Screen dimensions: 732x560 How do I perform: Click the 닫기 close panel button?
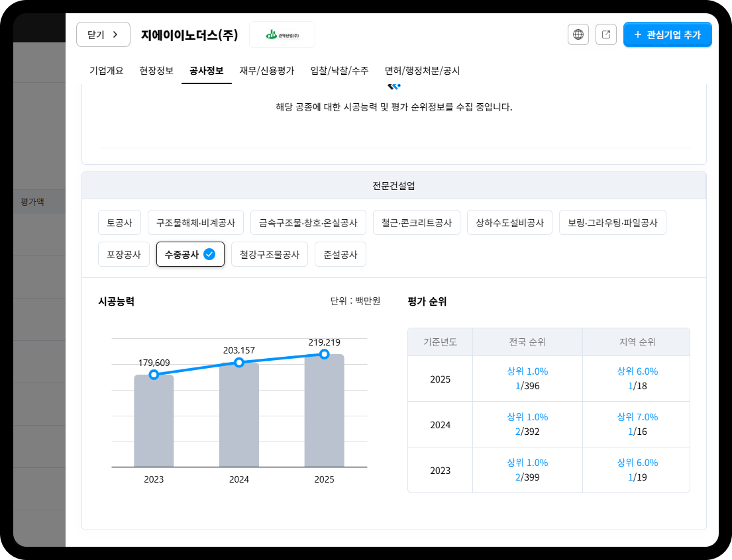pos(103,34)
